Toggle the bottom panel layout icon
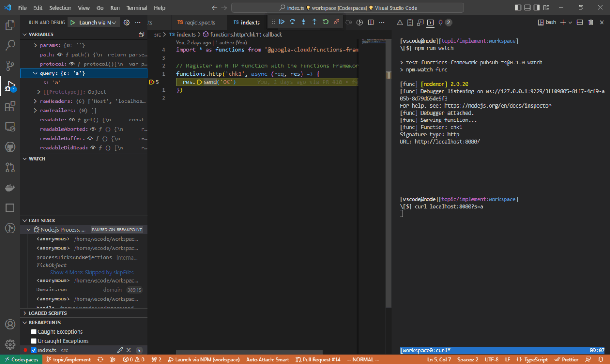The height and width of the screenshot is (364, 610). (x=528, y=8)
